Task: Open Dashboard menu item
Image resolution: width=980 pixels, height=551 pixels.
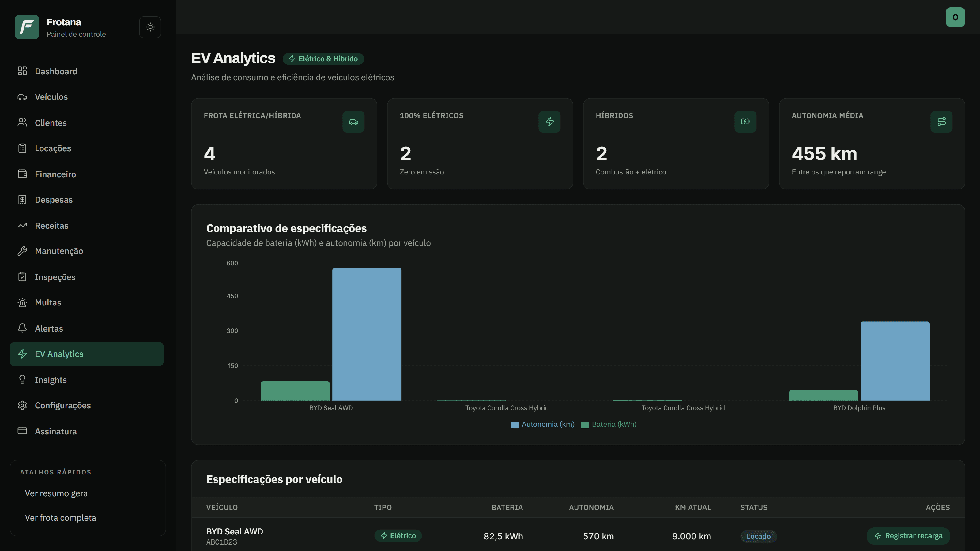Action: click(x=87, y=71)
